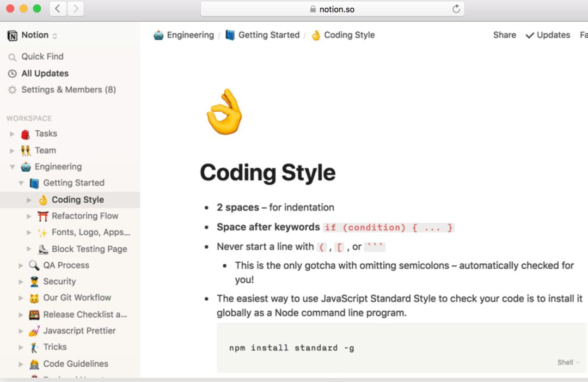
Task: Expand the Fonts, Logo, Apps toggle
Action: pyautogui.click(x=29, y=233)
